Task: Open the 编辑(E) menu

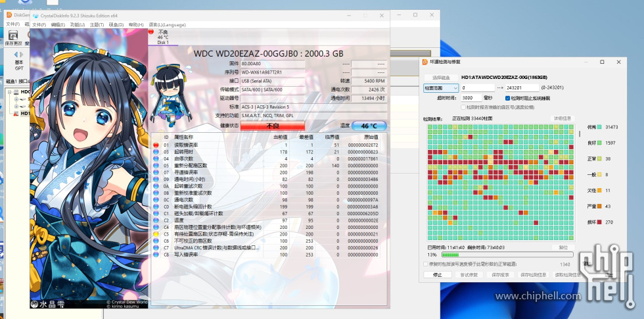Action: [58, 25]
